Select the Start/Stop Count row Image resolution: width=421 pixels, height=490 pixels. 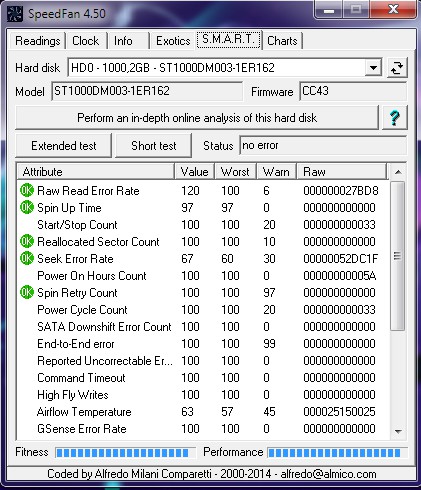tap(203, 225)
